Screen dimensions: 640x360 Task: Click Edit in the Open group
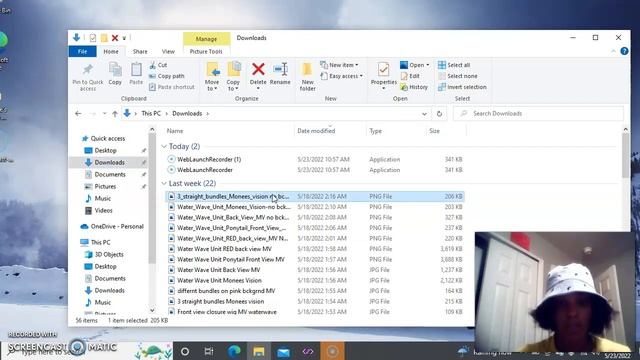tap(410, 76)
